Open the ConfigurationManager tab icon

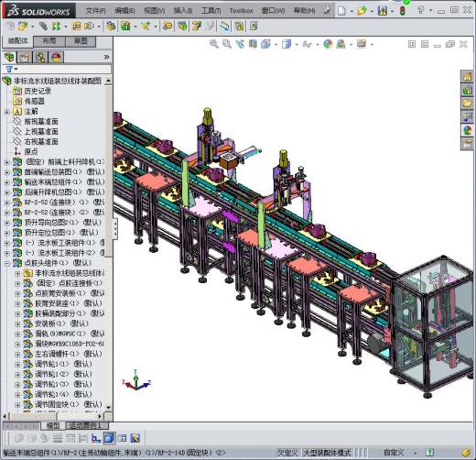[40, 57]
